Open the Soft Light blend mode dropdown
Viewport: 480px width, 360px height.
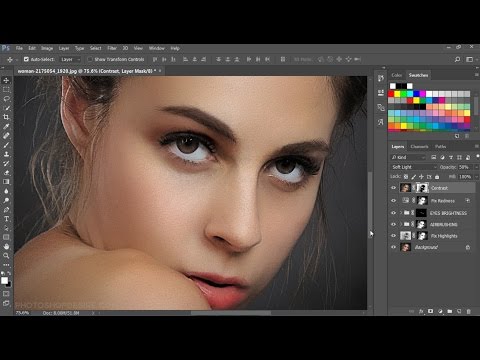tap(413, 167)
